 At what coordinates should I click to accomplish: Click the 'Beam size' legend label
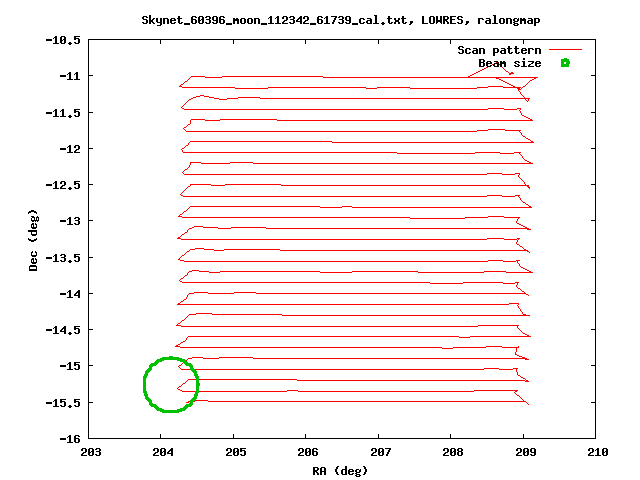pyautogui.click(x=510, y=63)
